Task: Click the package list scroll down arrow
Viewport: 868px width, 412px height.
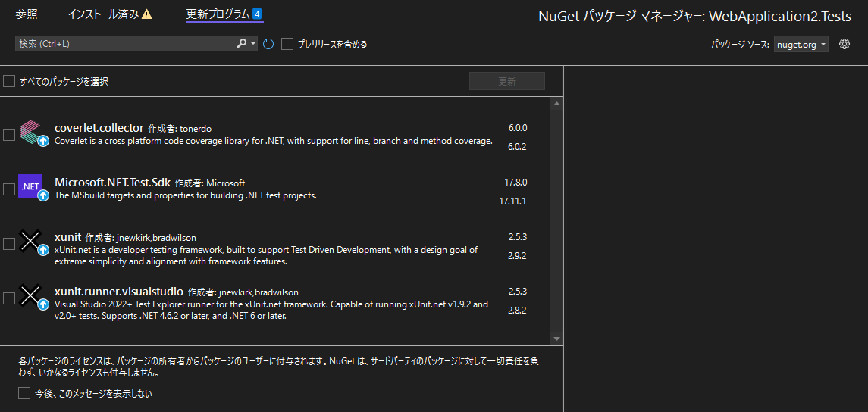Action: coord(557,339)
